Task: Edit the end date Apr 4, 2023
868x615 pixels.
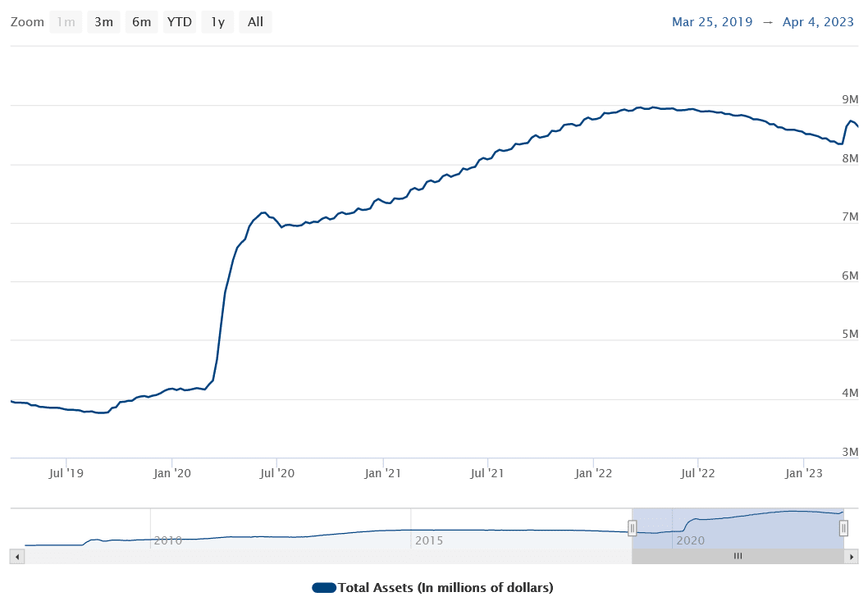Action: [x=817, y=22]
